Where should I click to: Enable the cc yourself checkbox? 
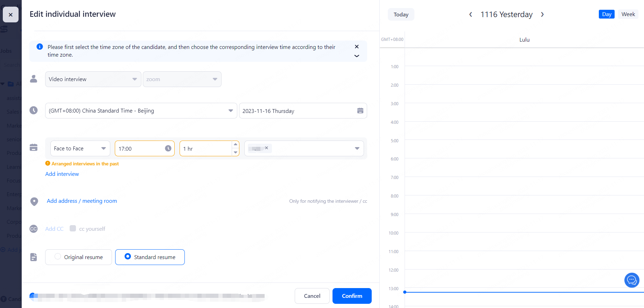pos(73,228)
